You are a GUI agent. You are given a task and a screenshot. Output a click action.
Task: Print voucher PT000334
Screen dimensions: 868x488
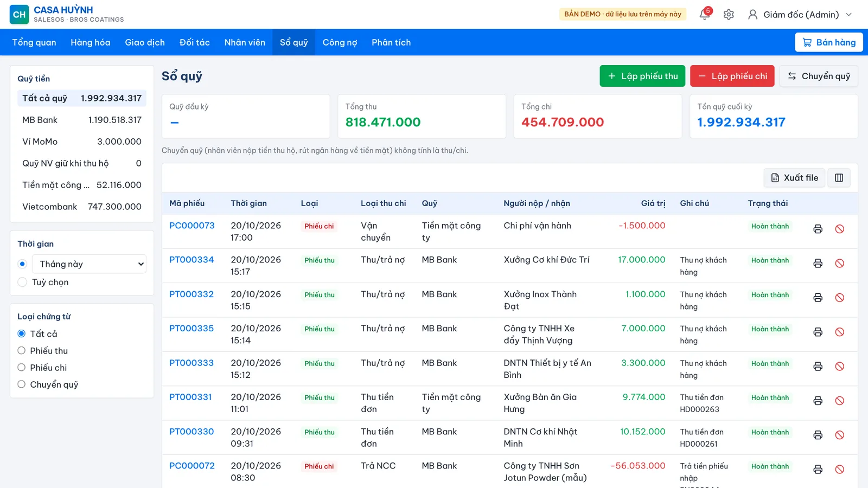click(x=818, y=264)
